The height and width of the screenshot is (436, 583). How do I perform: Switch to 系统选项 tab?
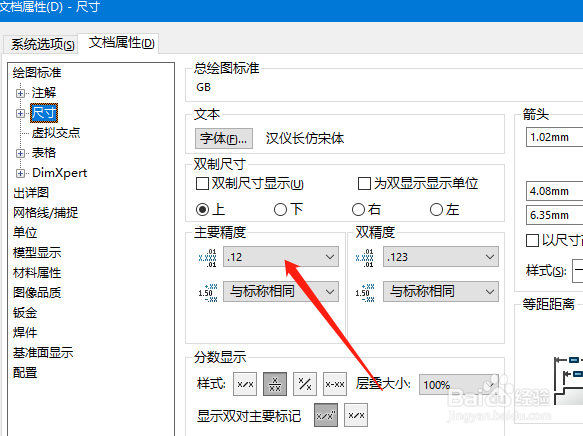[42, 44]
